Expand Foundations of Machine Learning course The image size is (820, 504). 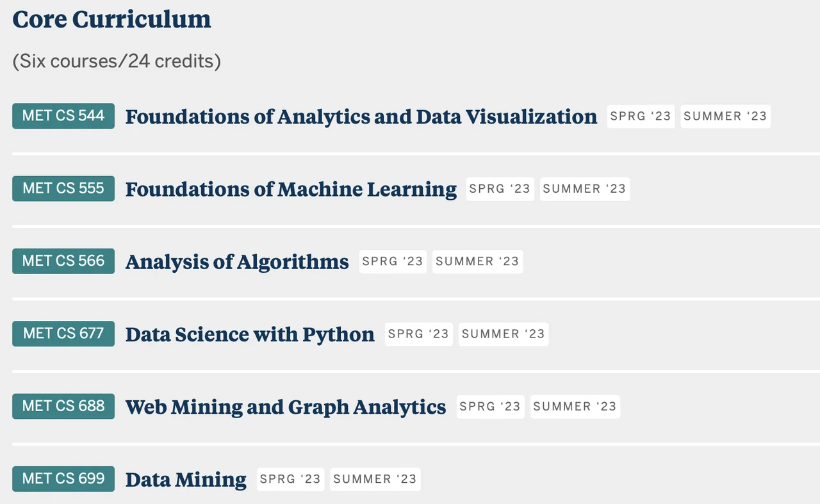click(x=291, y=189)
